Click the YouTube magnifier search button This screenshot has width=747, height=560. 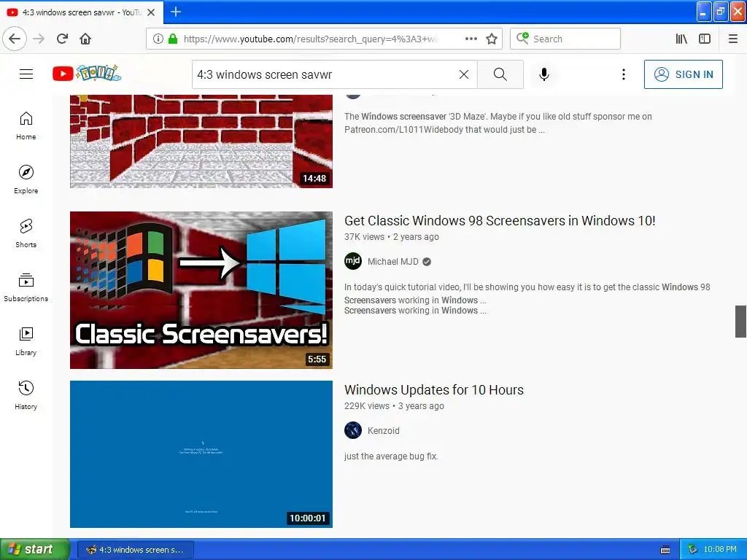[x=500, y=74]
